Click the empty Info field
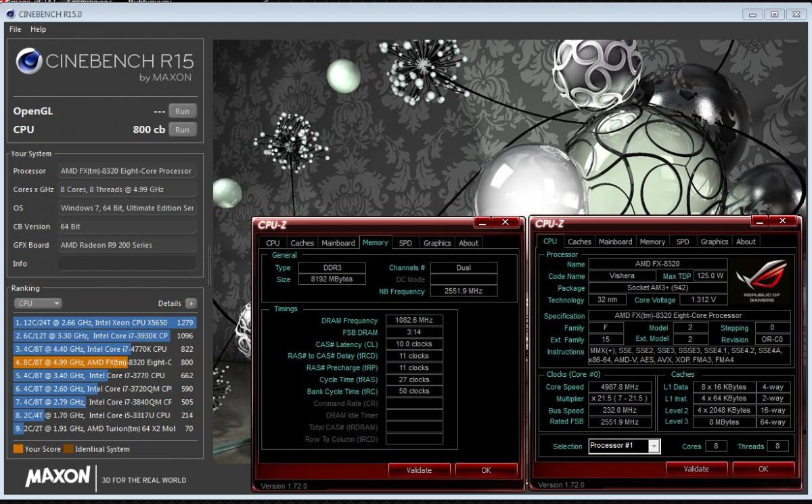Image resolution: width=812 pixels, height=504 pixels. pyautogui.click(x=127, y=263)
